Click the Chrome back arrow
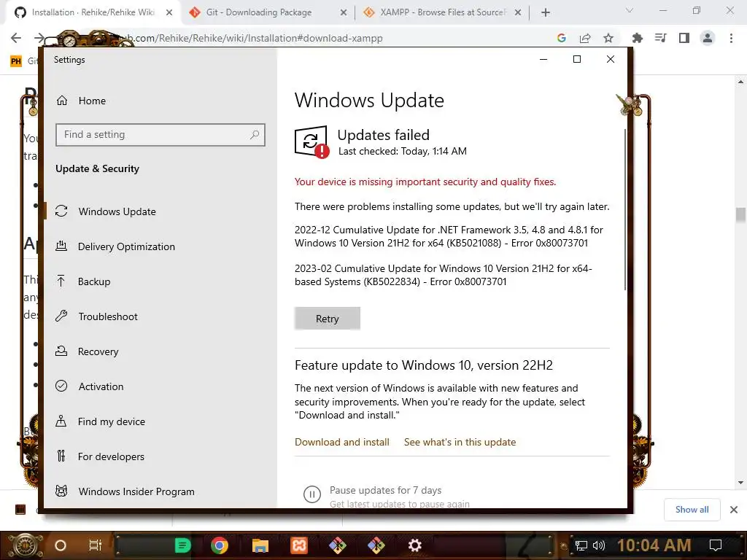This screenshot has width=747, height=560. pyautogui.click(x=16, y=38)
